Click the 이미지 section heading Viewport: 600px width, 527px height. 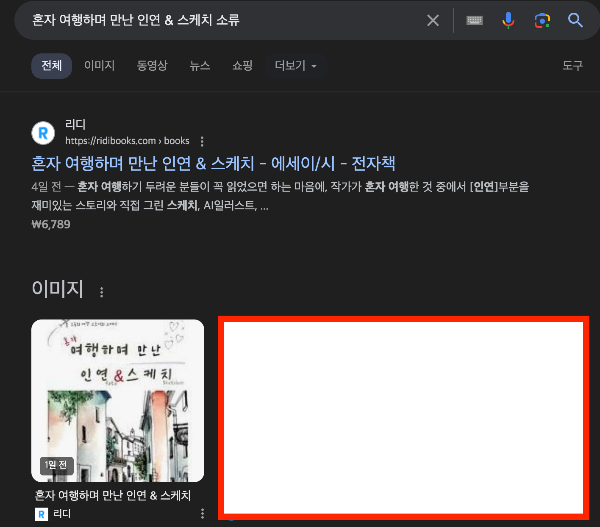coord(57,289)
